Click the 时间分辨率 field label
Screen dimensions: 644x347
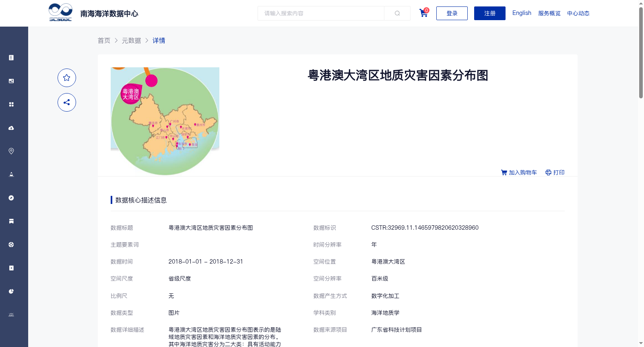tap(328, 245)
